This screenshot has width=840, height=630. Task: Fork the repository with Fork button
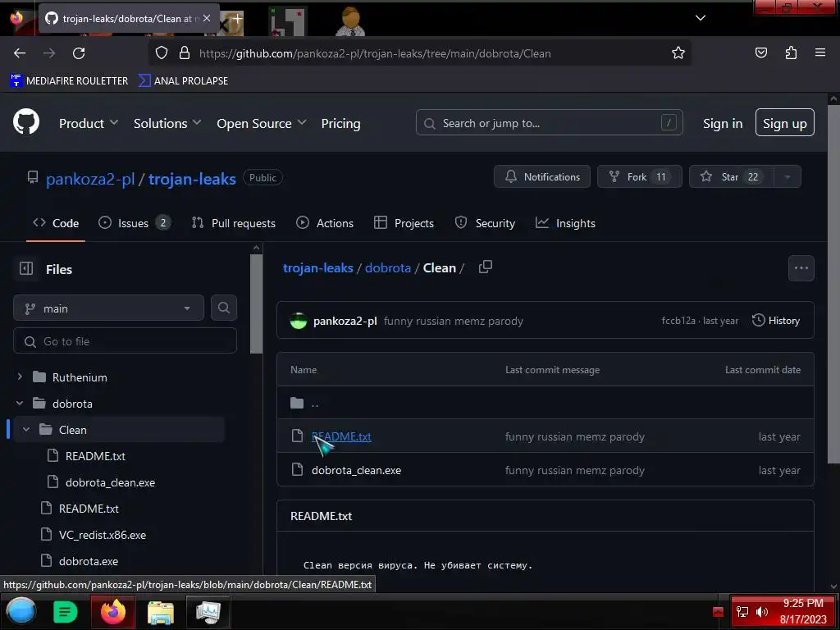(639, 177)
